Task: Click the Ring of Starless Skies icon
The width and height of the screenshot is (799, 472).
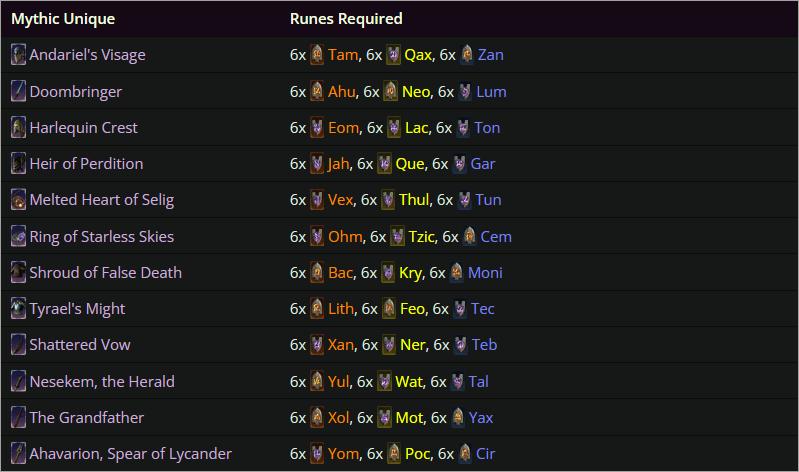Action: (18, 237)
